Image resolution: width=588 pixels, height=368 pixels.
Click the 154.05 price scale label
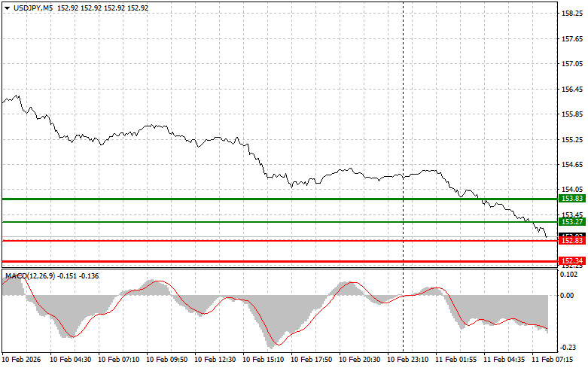click(572, 190)
